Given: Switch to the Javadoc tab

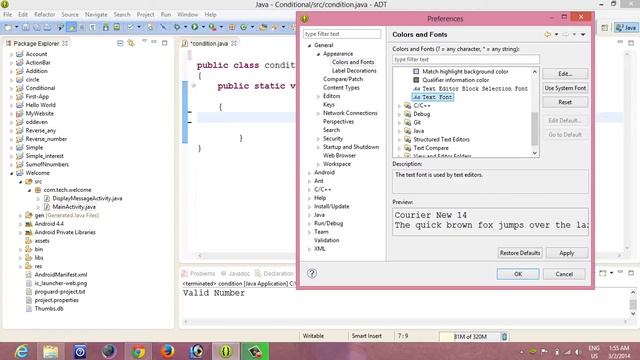Looking at the screenshot, I should point(236,273).
